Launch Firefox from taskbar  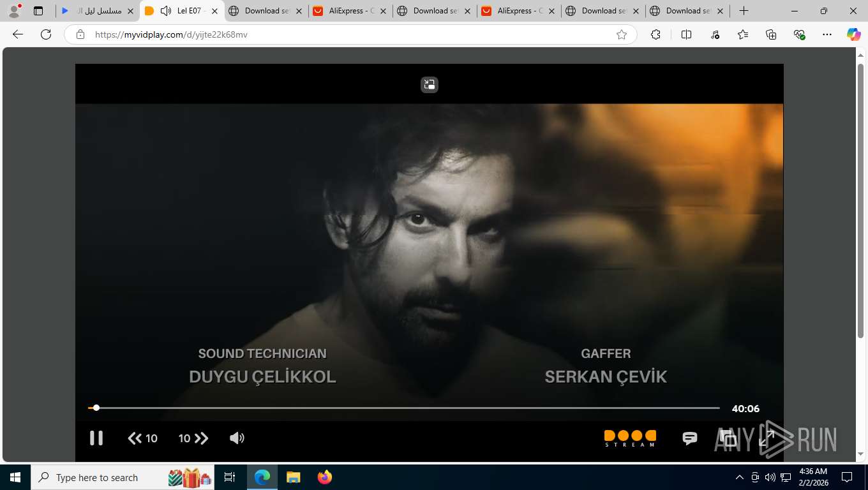click(325, 477)
